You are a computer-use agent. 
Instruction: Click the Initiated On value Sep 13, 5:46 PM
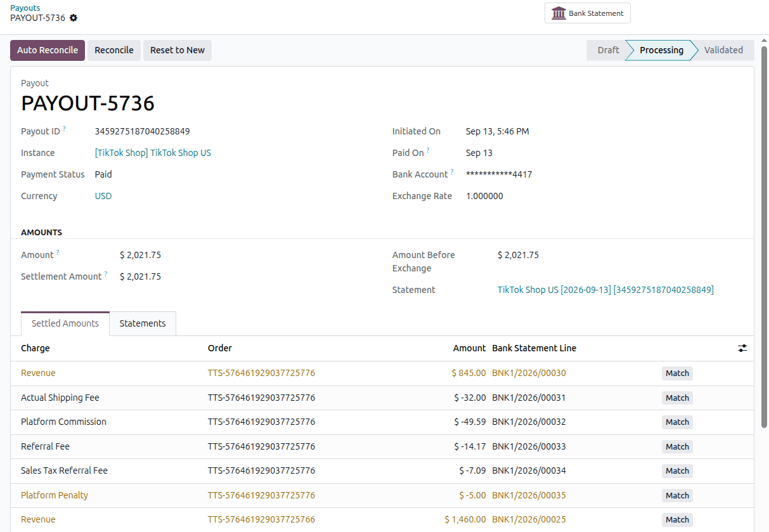498,131
